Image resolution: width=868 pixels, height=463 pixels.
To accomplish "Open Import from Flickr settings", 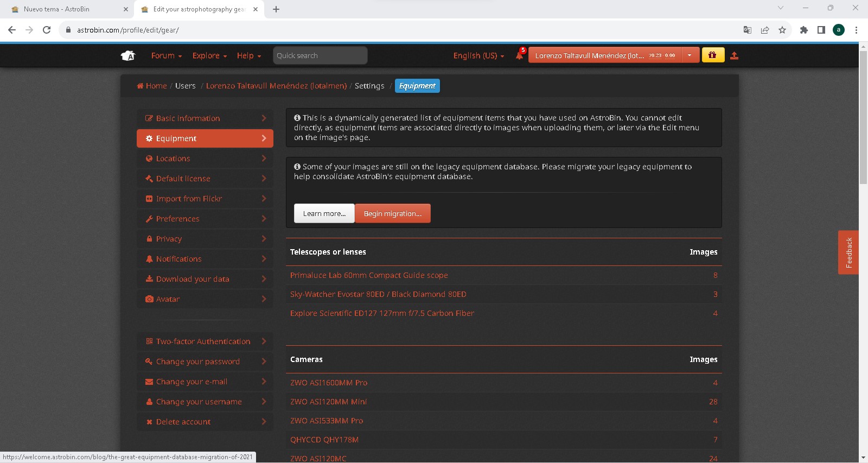I will click(x=205, y=199).
